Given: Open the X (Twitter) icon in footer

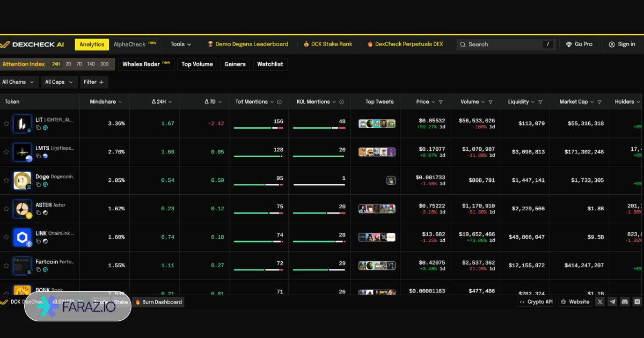Looking at the screenshot, I should [600, 302].
